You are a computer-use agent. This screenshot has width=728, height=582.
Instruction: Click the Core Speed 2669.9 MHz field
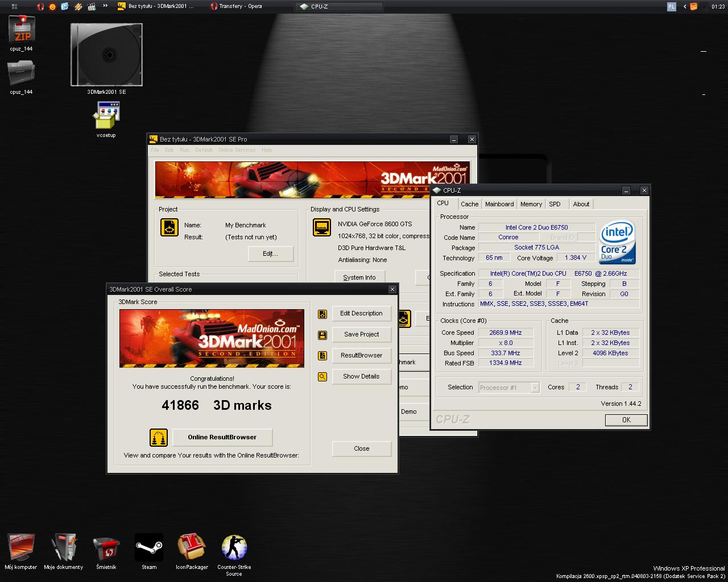click(506, 332)
